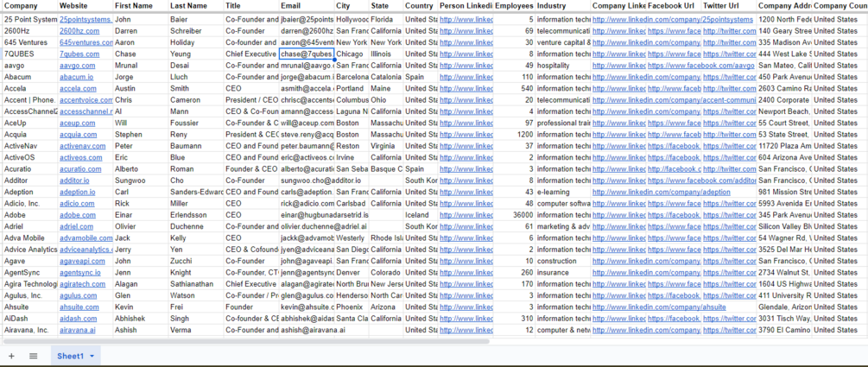The width and height of the screenshot is (868, 367).
Task: Open the adobe.com website link
Action: click(x=78, y=215)
